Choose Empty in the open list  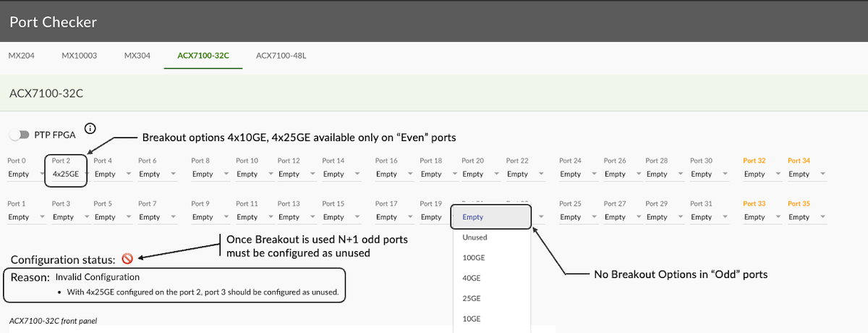pyautogui.click(x=492, y=216)
